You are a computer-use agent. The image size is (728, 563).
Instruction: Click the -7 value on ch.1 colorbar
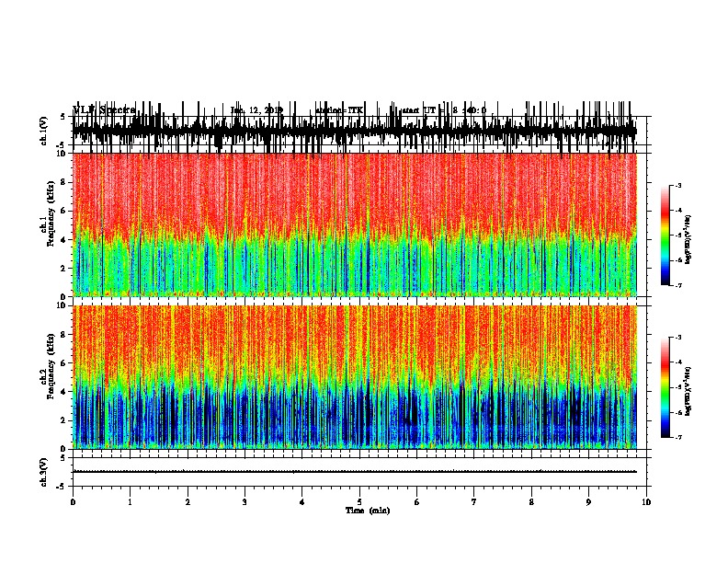click(677, 285)
